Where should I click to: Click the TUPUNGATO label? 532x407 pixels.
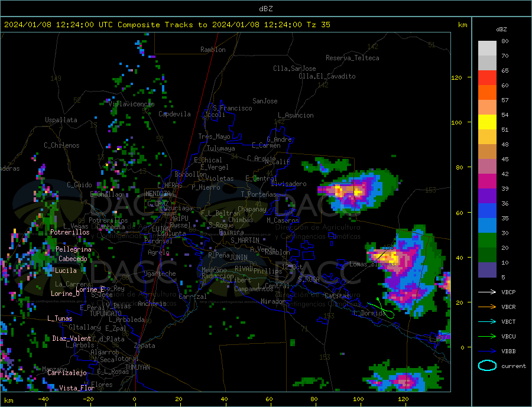pos(106,314)
